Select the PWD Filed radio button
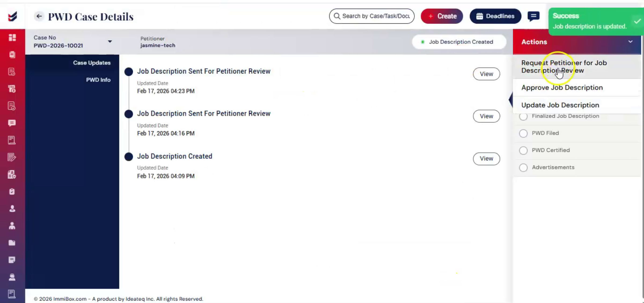 [523, 133]
